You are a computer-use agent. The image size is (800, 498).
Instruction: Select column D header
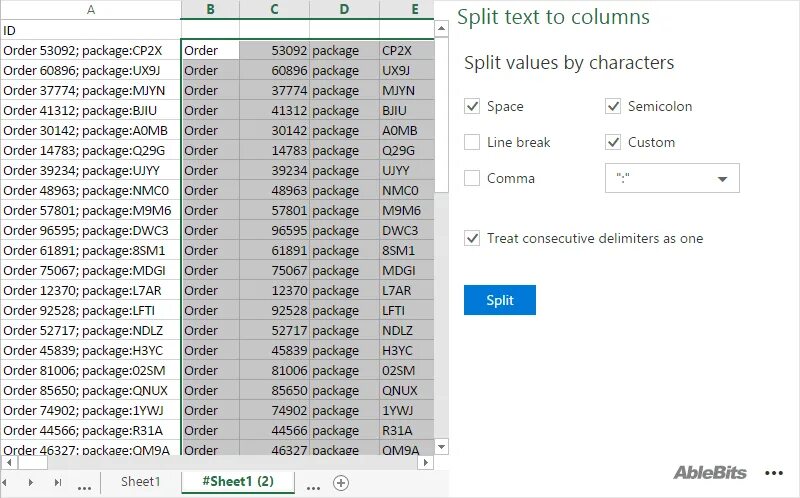tap(344, 9)
